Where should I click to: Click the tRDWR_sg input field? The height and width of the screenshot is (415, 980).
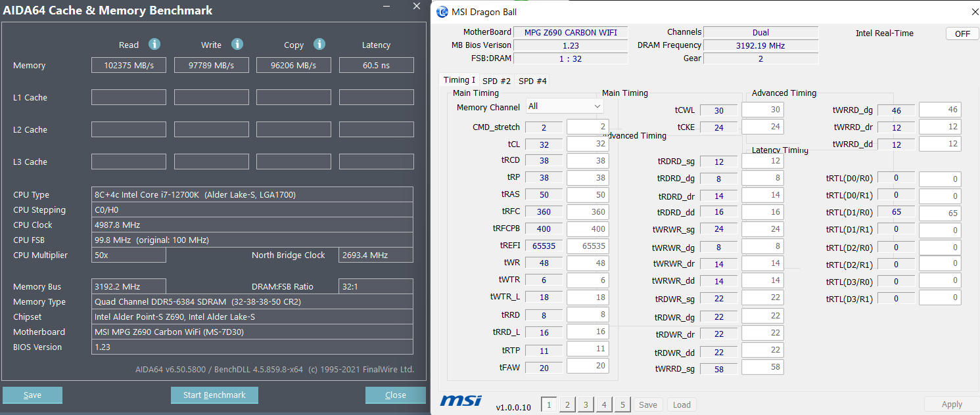762,298
